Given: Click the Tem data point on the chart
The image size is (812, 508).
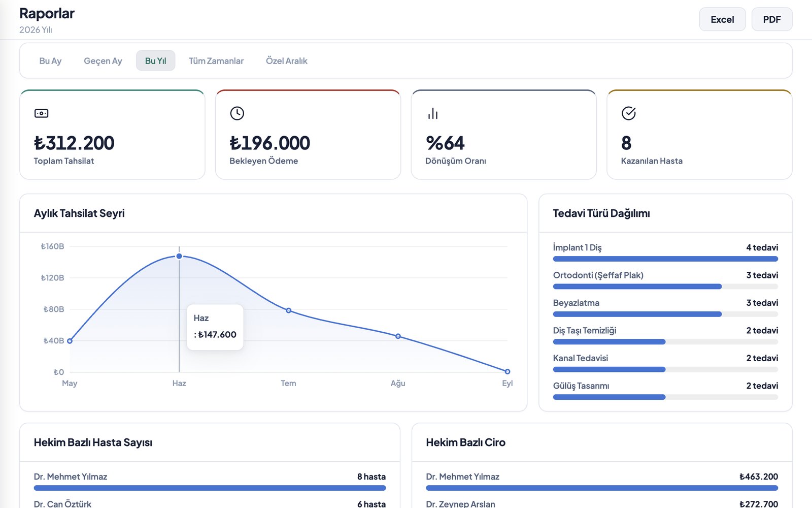Looking at the screenshot, I should pyautogui.click(x=288, y=310).
